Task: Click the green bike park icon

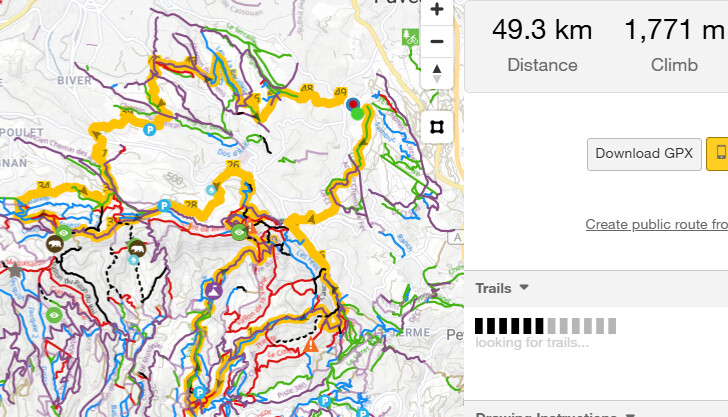Action: point(410,37)
